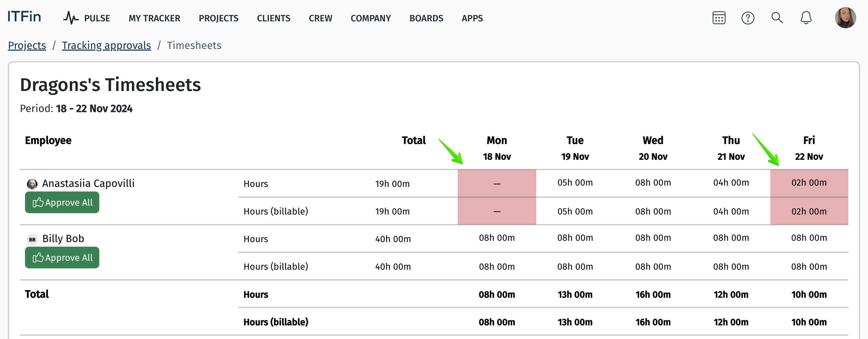Go to MY TRACKER
This screenshot has height=339, width=868.
pyautogui.click(x=154, y=18)
